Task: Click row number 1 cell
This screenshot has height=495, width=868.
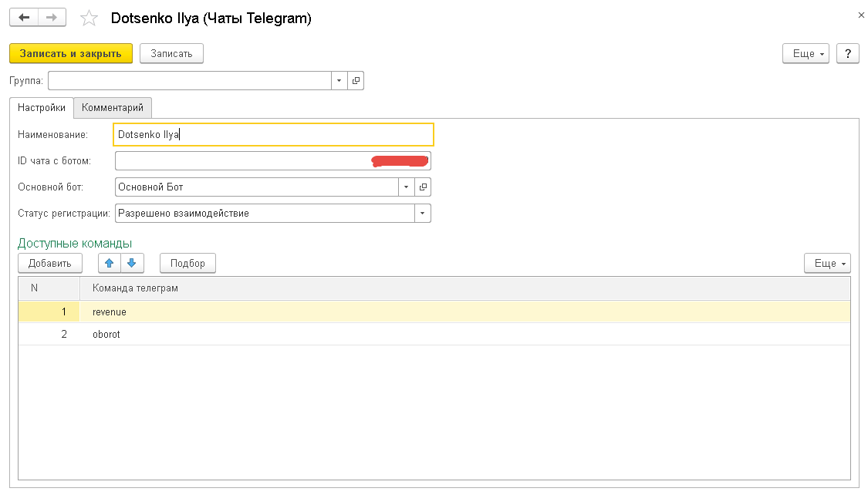Action: [x=49, y=312]
